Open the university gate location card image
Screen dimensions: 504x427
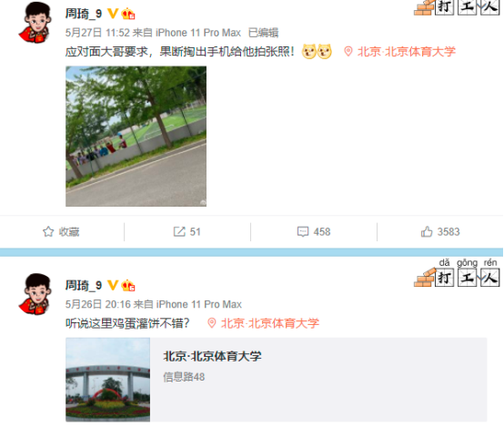tap(107, 380)
